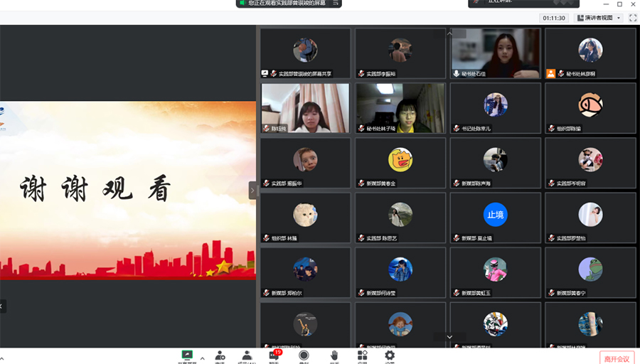
Task: Open the members list icon
Action: (247, 355)
